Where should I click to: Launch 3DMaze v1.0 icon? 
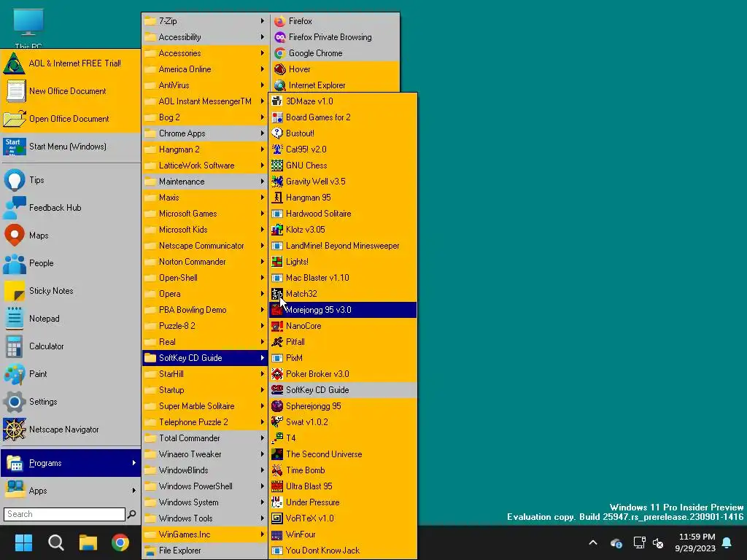point(276,101)
